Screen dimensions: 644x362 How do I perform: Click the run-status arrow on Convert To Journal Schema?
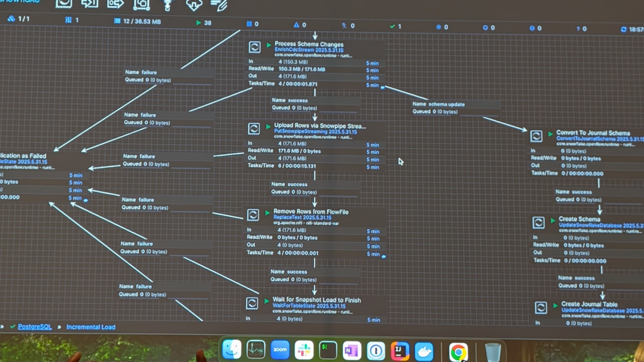pyautogui.click(x=551, y=133)
